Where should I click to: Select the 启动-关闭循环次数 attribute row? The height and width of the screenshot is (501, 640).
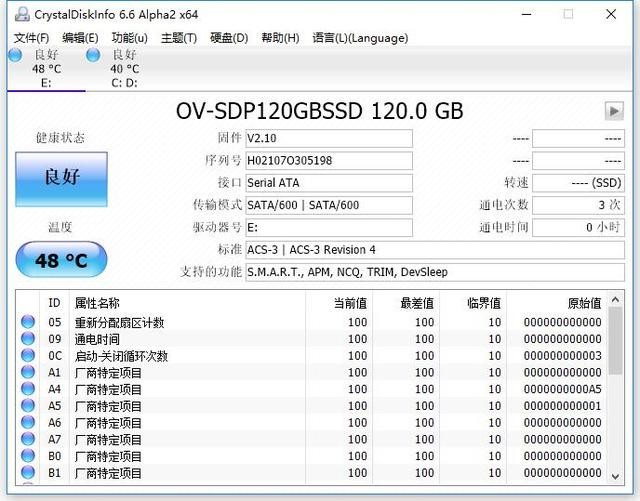312,356
